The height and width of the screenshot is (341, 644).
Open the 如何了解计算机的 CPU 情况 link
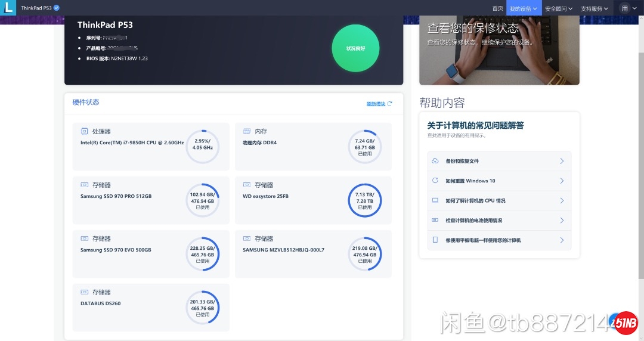[x=476, y=200]
